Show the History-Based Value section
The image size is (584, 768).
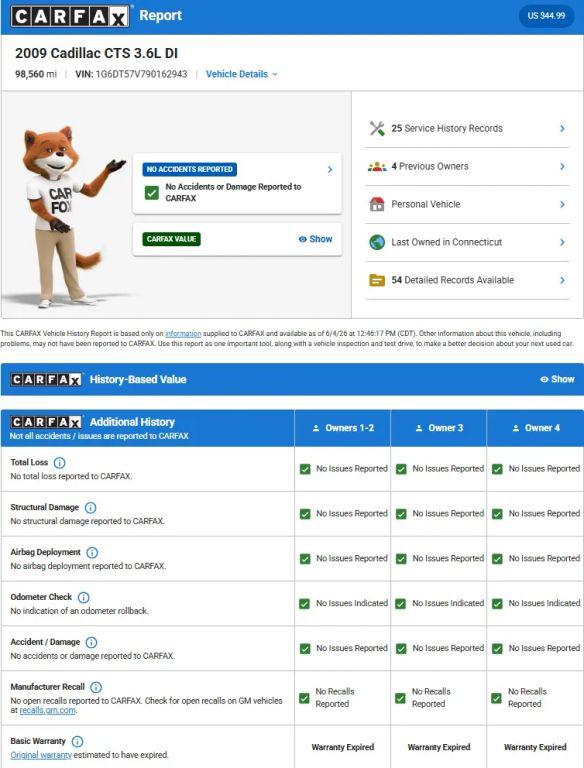(557, 379)
